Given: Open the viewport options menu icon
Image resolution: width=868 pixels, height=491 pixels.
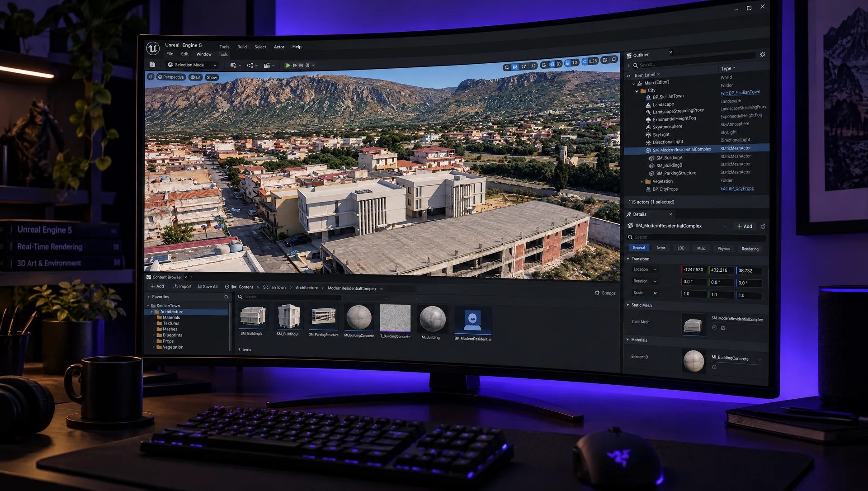Looking at the screenshot, I should tap(151, 77).
